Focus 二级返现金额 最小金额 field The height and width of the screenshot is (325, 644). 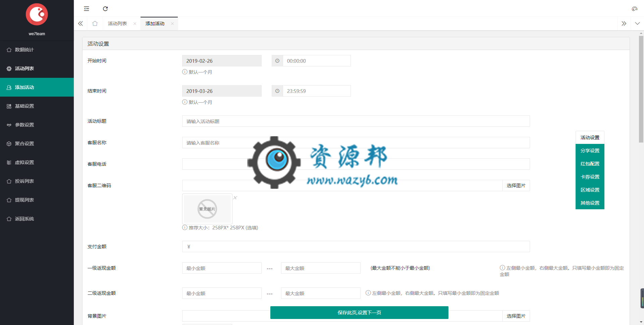pyautogui.click(x=222, y=293)
